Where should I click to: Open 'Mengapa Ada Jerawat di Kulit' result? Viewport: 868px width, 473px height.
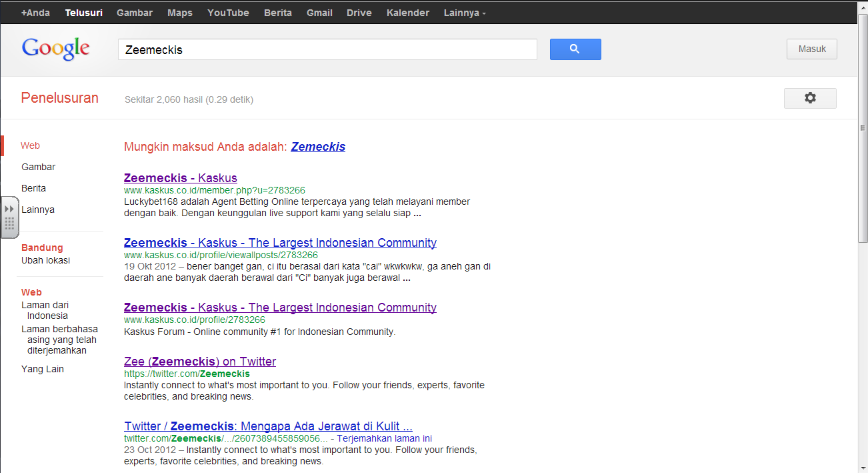pyautogui.click(x=268, y=426)
